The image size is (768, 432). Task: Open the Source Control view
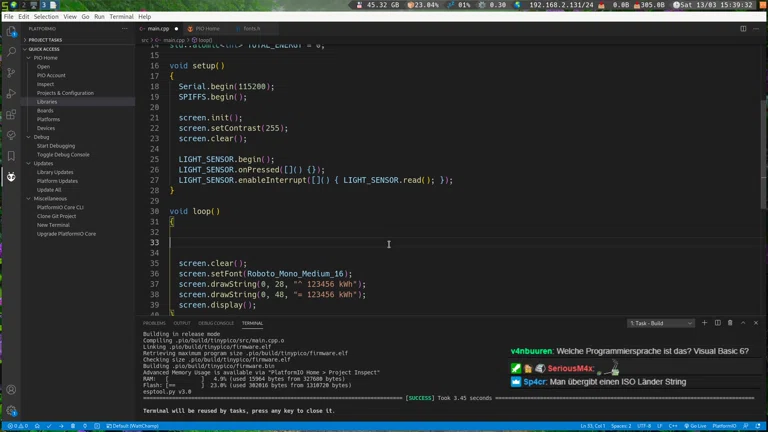point(11,73)
